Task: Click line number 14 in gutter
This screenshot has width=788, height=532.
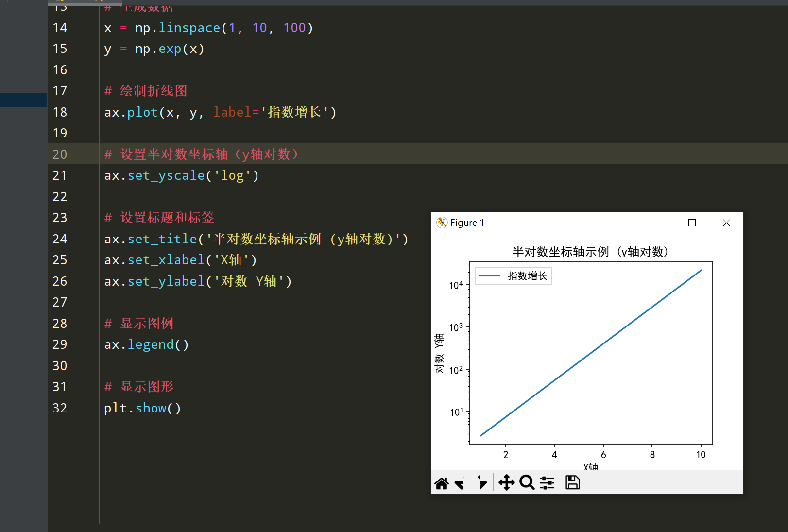Action: coord(60,28)
